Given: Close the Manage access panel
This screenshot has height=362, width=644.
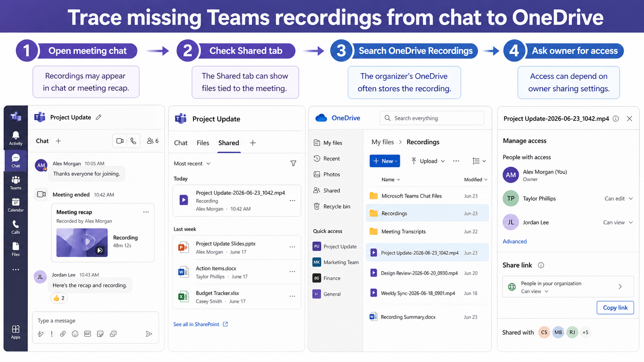Looking at the screenshot, I should pyautogui.click(x=629, y=119).
